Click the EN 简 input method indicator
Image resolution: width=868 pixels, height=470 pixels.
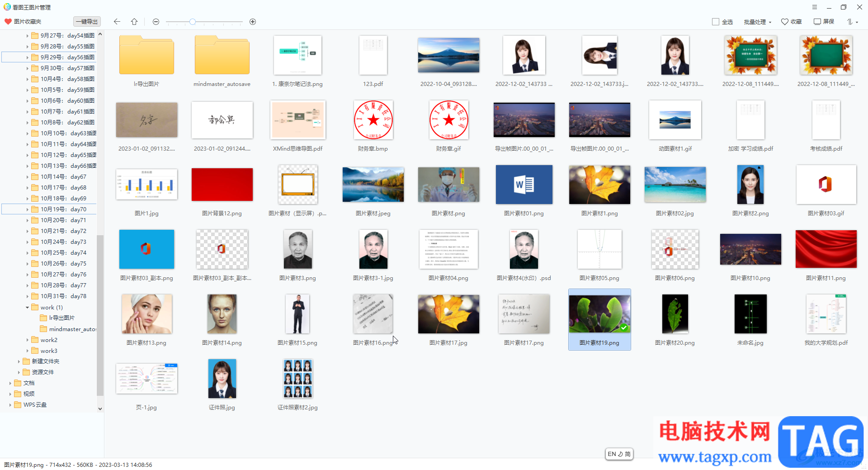(619, 454)
